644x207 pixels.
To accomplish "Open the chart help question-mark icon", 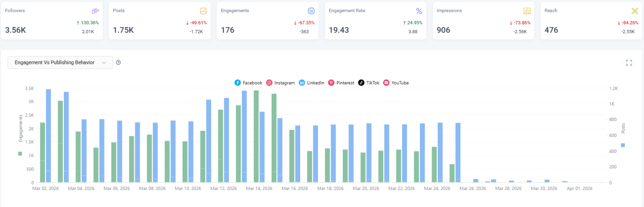I will (x=118, y=62).
